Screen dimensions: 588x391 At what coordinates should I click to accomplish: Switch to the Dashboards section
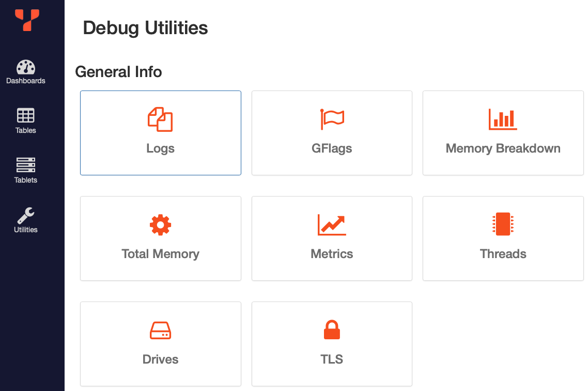pyautogui.click(x=25, y=72)
